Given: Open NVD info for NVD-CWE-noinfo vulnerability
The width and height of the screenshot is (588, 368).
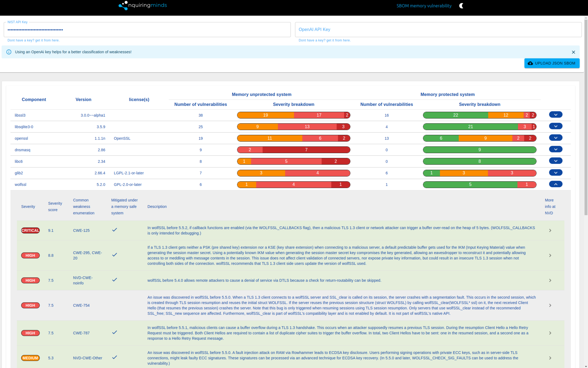Looking at the screenshot, I should point(550,280).
